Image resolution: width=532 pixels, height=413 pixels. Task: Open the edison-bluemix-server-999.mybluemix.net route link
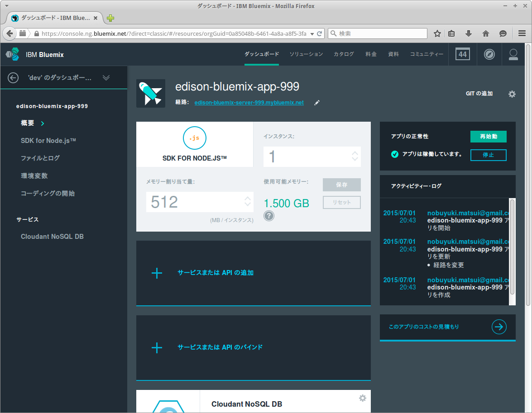point(249,103)
